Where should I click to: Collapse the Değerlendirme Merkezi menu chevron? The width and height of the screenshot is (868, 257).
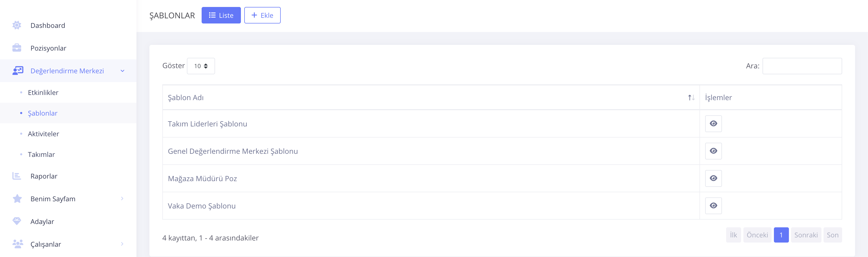[x=123, y=71]
